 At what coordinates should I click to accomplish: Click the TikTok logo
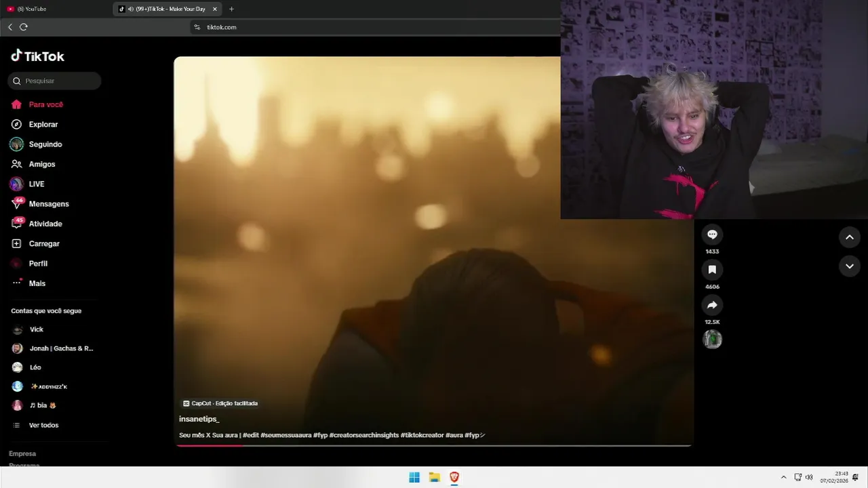coord(37,56)
